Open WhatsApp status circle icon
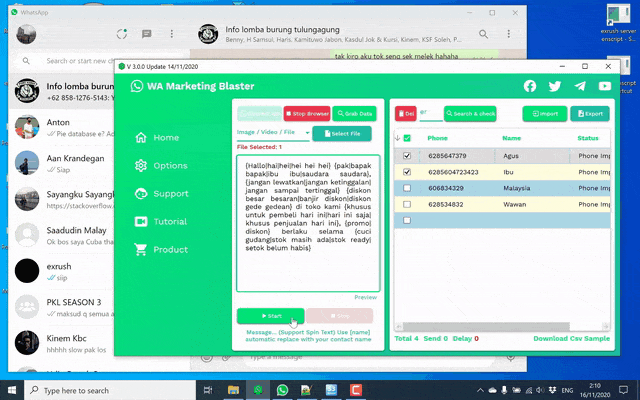Image resolution: width=640 pixels, height=400 pixels. (x=119, y=33)
